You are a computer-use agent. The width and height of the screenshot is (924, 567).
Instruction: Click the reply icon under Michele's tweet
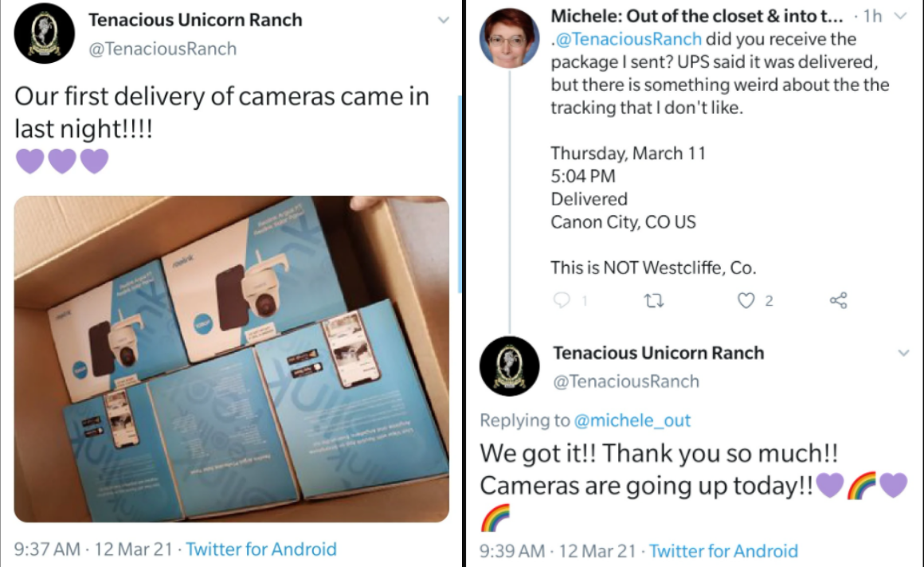click(562, 300)
